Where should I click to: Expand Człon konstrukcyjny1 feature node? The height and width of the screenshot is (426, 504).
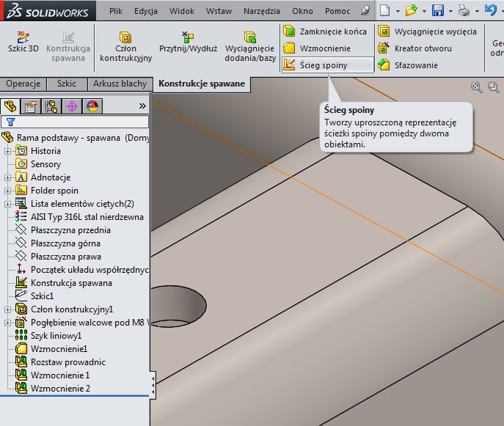(x=8, y=309)
